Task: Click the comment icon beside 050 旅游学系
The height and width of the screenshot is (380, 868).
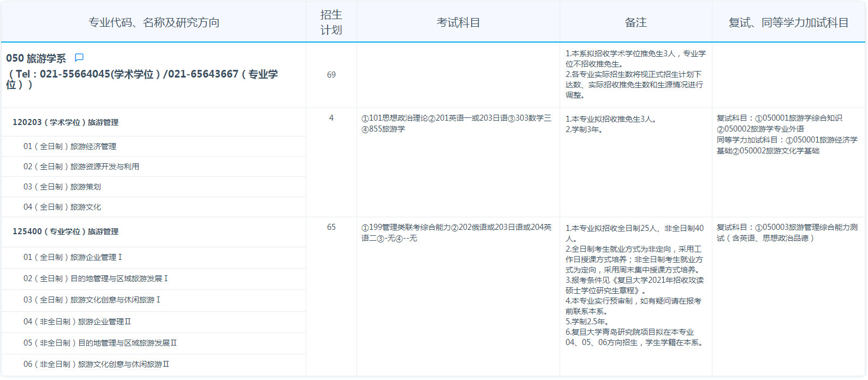Action: (x=79, y=58)
